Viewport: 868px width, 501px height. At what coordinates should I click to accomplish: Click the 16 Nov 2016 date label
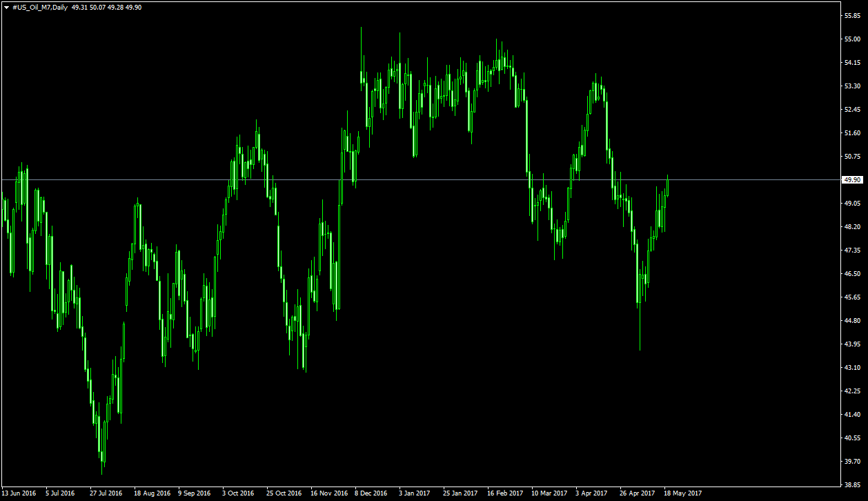[329, 493]
